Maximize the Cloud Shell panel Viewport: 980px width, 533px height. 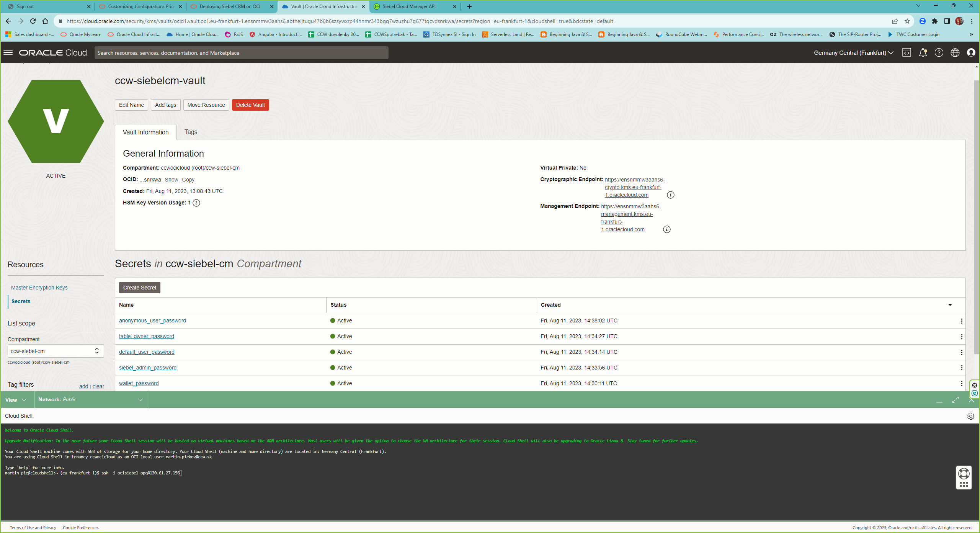click(955, 400)
